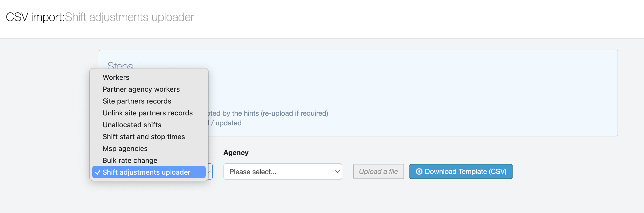Click the Agency field label
Viewport: 644px width, 213px height.
236,153
